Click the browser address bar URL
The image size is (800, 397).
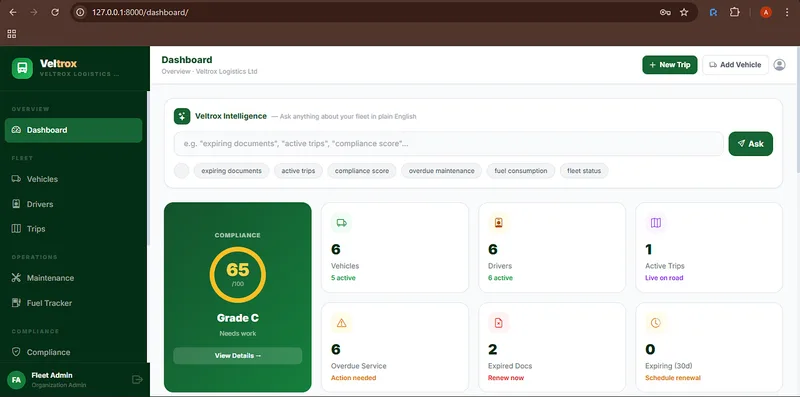[x=140, y=12]
